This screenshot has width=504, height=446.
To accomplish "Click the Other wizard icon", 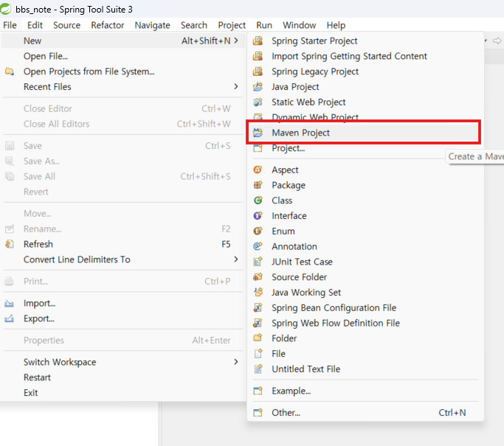I will pyautogui.click(x=258, y=412).
